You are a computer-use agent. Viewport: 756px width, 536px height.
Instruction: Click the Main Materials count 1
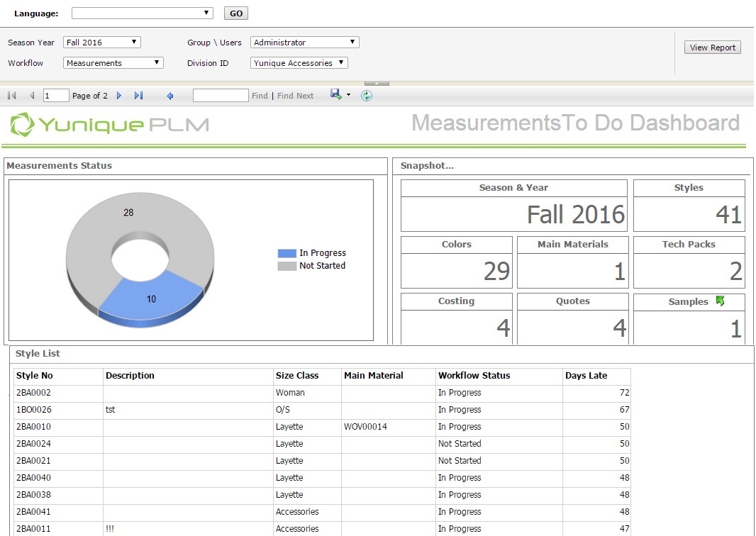tap(620, 271)
